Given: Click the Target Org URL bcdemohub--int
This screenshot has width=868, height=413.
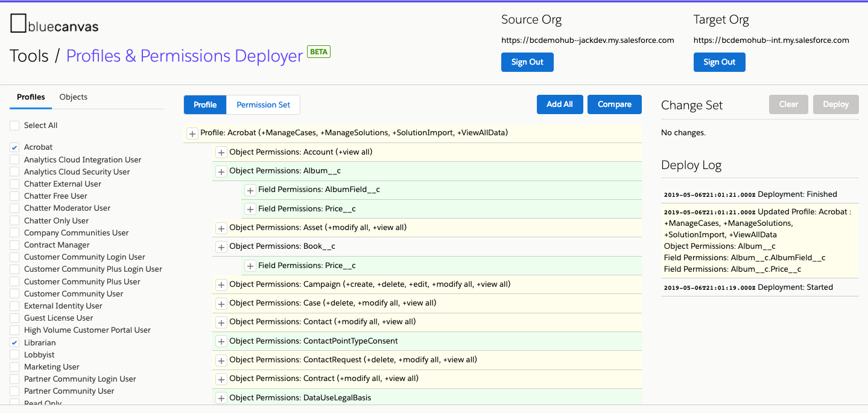Looking at the screenshot, I should tap(771, 40).
